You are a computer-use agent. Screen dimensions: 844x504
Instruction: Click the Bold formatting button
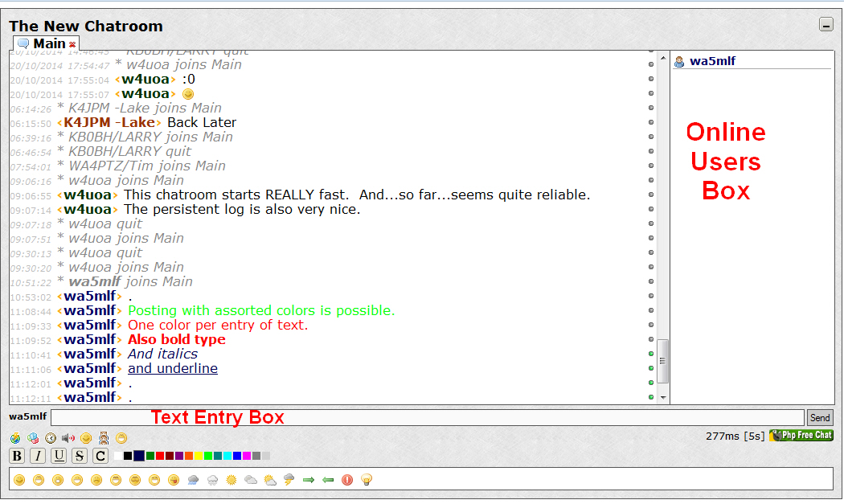pyautogui.click(x=17, y=456)
